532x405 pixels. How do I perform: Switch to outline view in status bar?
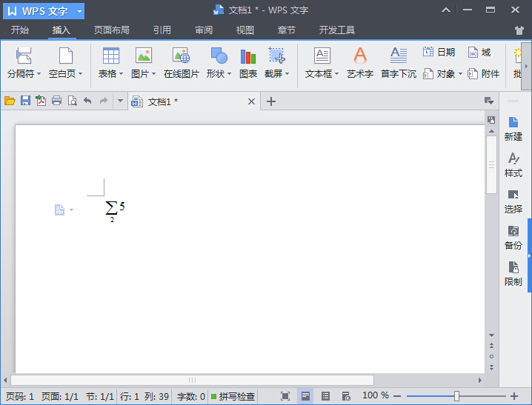325,396
